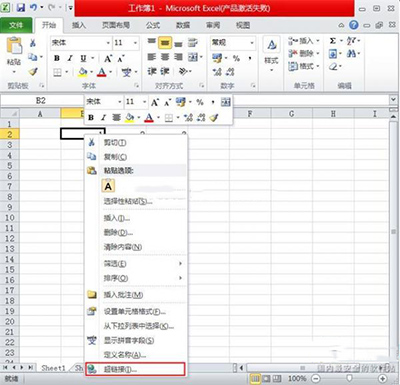400x385 pixels.
Task: Open the Excel Help question mark icon
Action: coord(354,25)
